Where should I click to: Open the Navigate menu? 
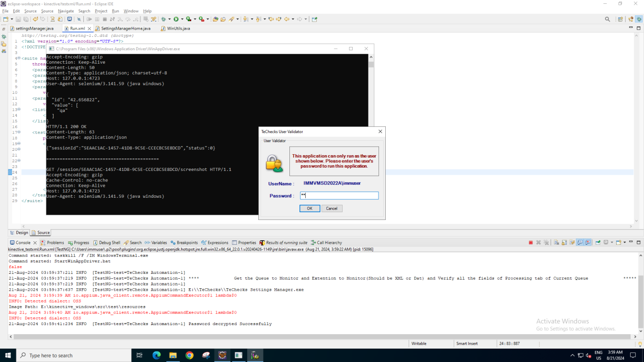pyautogui.click(x=66, y=11)
